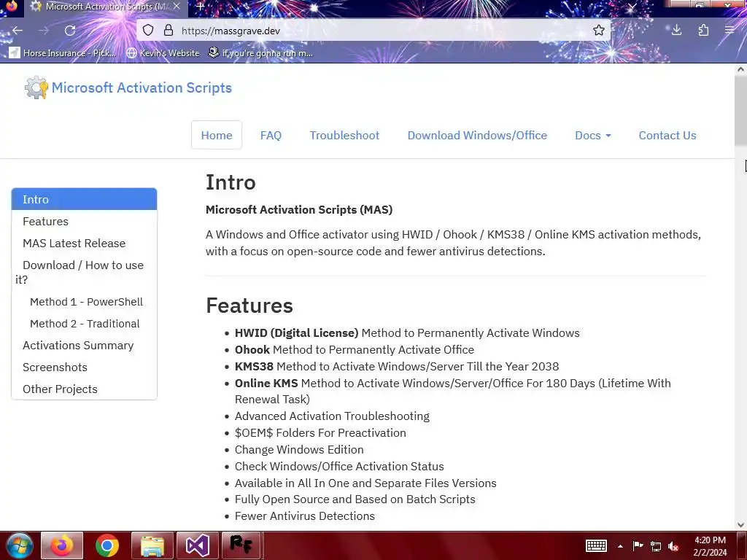Click the Ohook feature text
Image resolution: width=747 pixels, height=560 pixels.
[x=252, y=349]
